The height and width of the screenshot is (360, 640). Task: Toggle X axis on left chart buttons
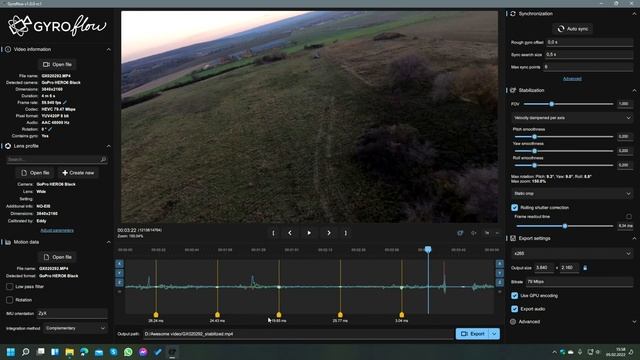(x=119, y=264)
